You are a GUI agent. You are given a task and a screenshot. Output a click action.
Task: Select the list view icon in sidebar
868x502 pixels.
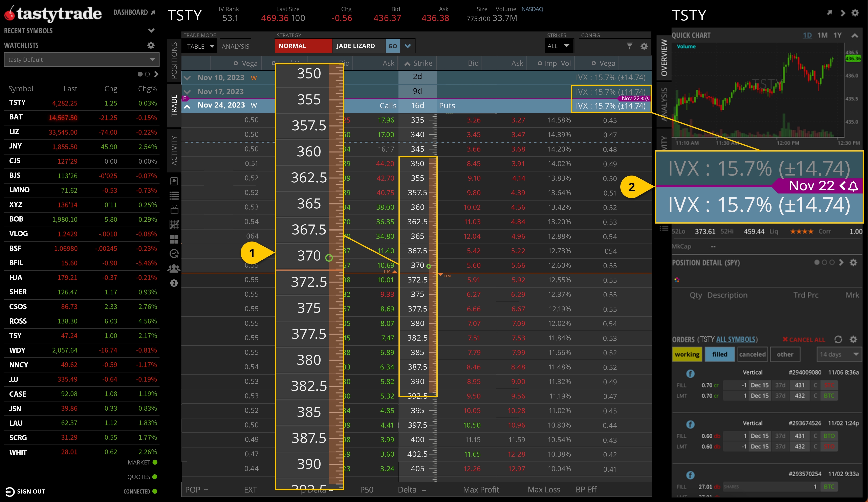coord(174,196)
